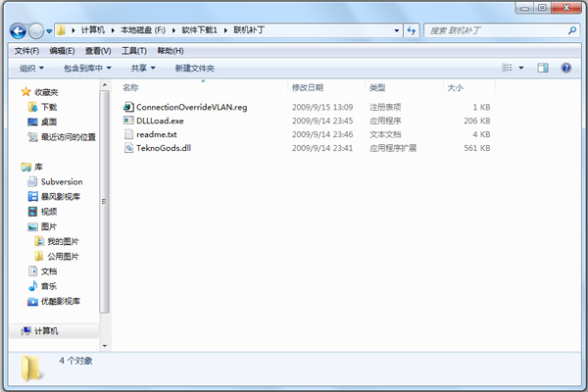Click the 新建文件夹 button

coord(195,68)
